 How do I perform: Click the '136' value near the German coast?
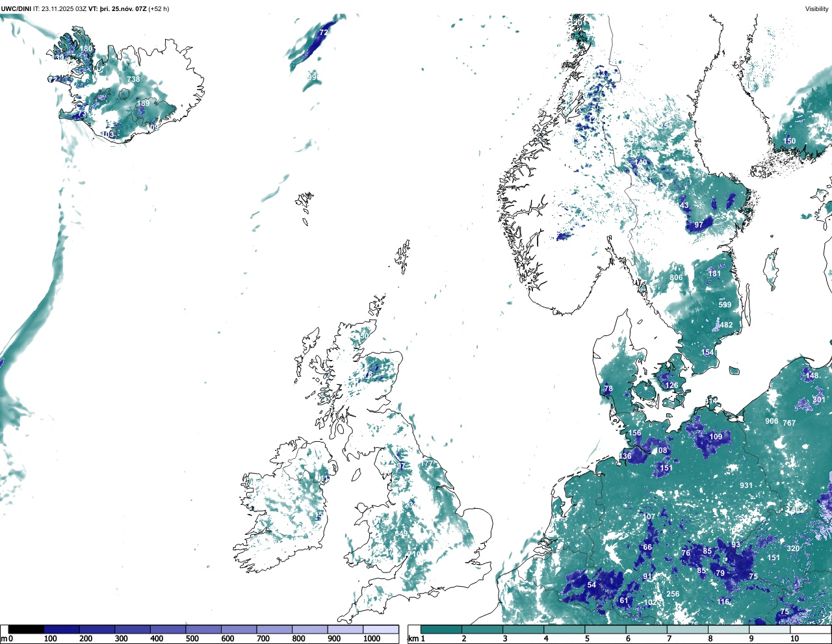(625, 456)
